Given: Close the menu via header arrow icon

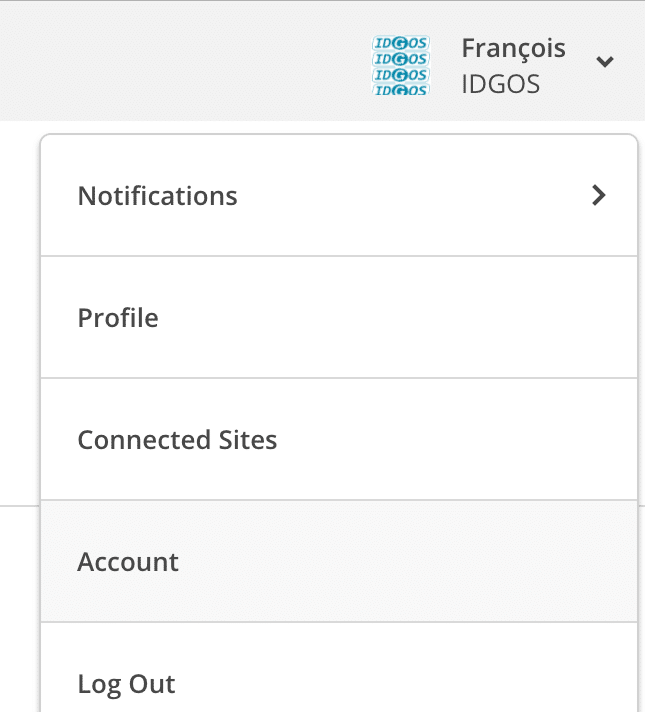Looking at the screenshot, I should 605,61.
